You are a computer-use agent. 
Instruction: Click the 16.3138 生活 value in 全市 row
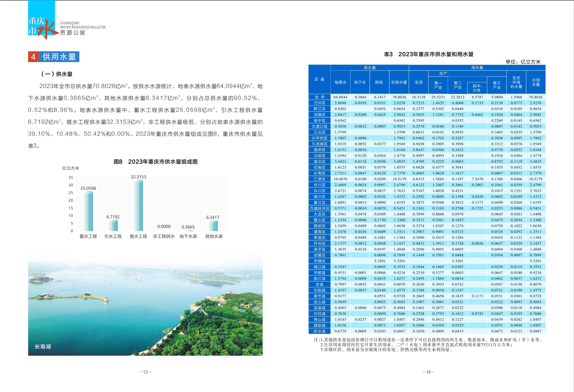[x=418, y=97]
